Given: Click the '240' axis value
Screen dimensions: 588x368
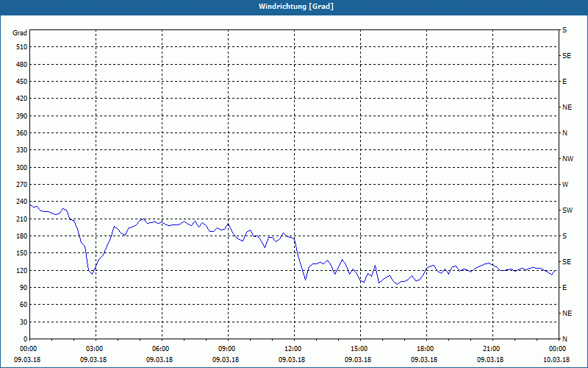Looking at the screenshot, I should click(x=22, y=202).
